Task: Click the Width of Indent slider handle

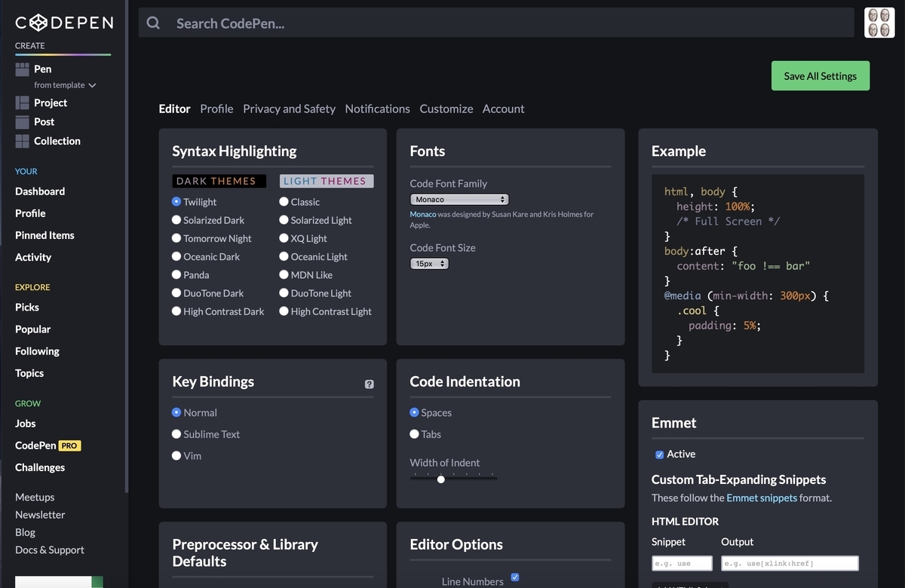Action: click(441, 479)
